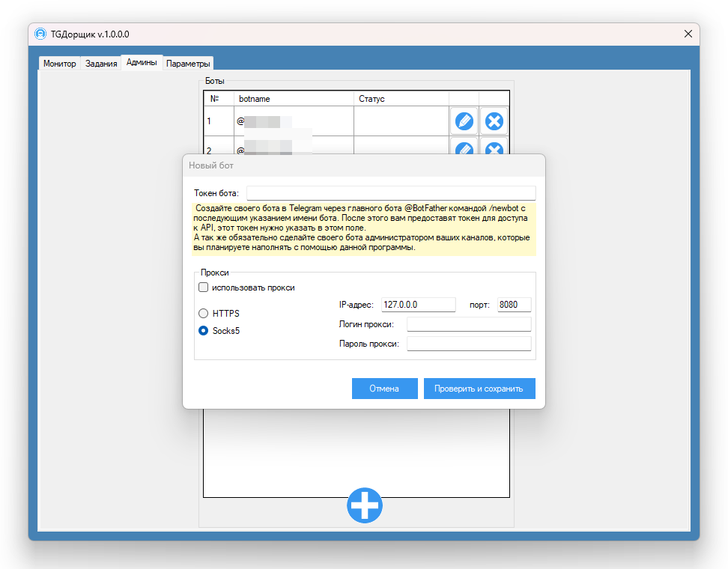Select the HTTPS proxy type

[x=204, y=313]
